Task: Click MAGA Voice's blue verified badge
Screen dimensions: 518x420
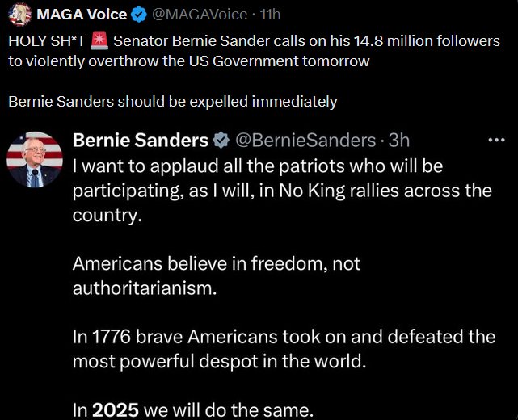Action: (139, 15)
